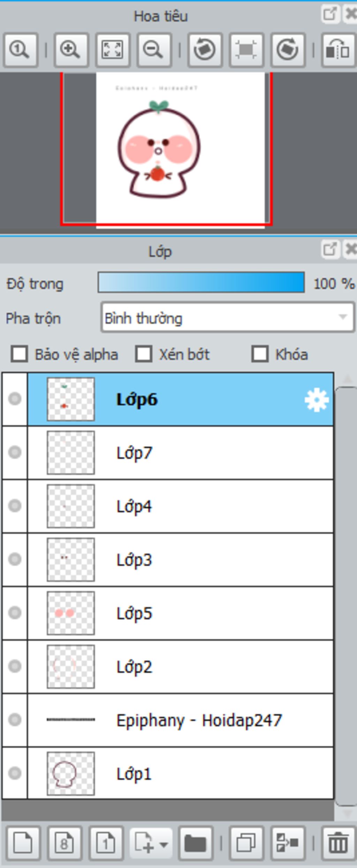Open Lớp6 layer settings gear
357x868 pixels.
[317, 400]
